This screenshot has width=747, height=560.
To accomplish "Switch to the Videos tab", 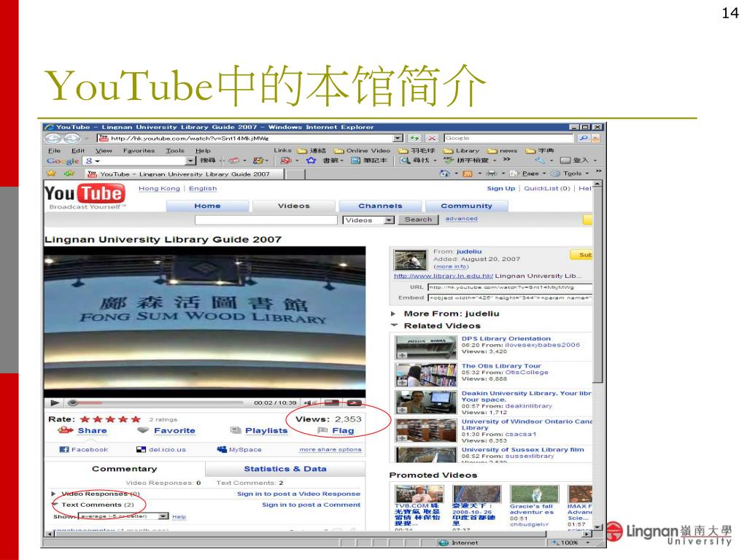I will [293, 206].
